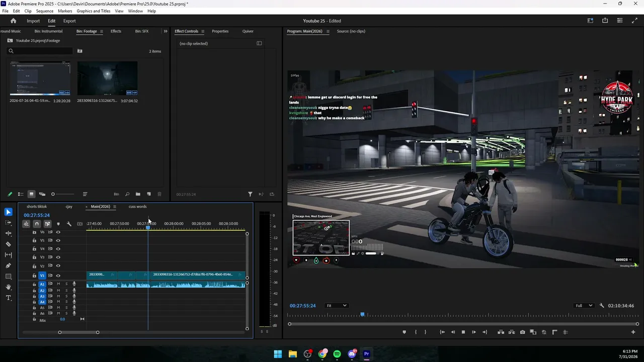The width and height of the screenshot is (644, 362).
Task: Open Graphics and Titles menu
Action: (94, 11)
